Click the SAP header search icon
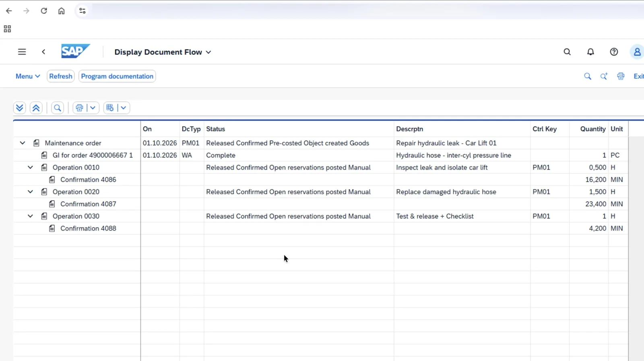The width and height of the screenshot is (644, 361). pos(567,52)
